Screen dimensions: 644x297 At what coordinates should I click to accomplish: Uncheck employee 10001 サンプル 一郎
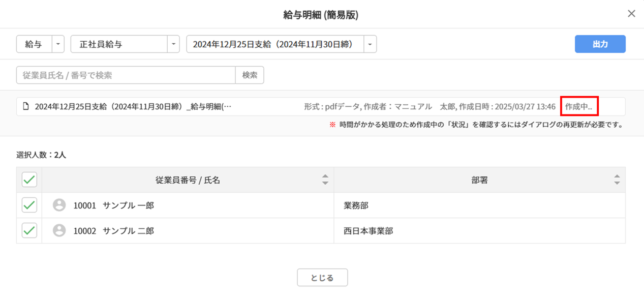[x=29, y=205]
